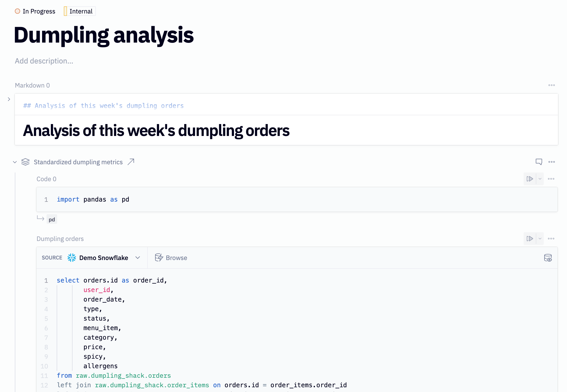Screen dimensions: 567x392
Task: Open run options dropdown for Dumpling orders
Action: pyautogui.click(x=540, y=239)
